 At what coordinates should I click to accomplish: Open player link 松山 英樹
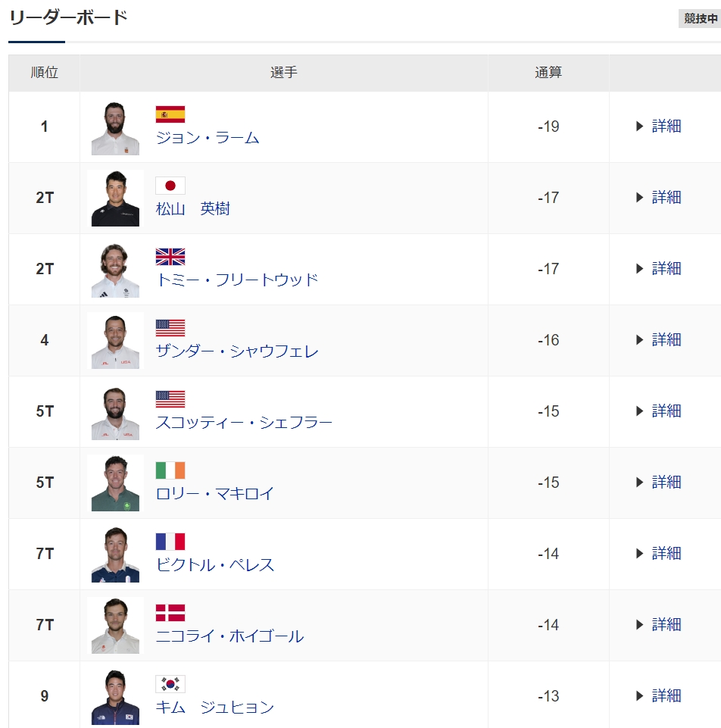coord(192,209)
